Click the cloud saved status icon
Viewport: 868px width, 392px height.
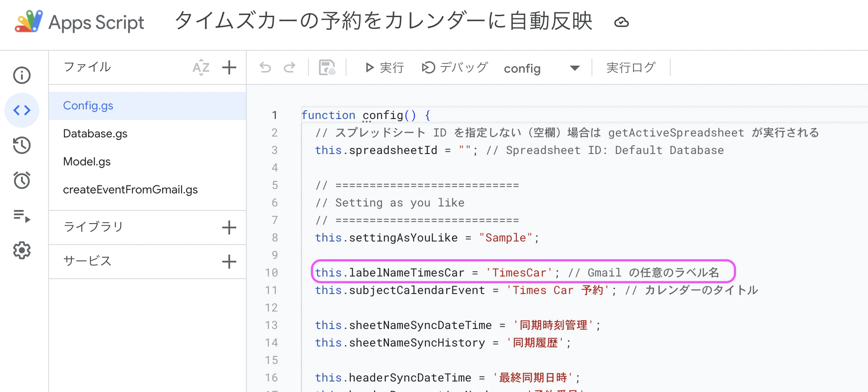pyautogui.click(x=621, y=22)
